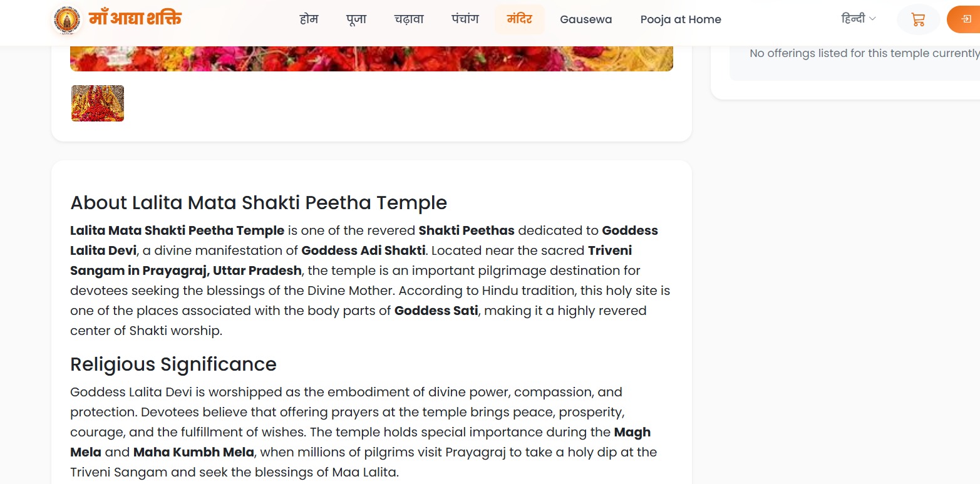The image size is (980, 484).
Task: Click the About Lalita Mata Shakti Peetha heading
Action: pyautogui.click(x=259, y=203)
